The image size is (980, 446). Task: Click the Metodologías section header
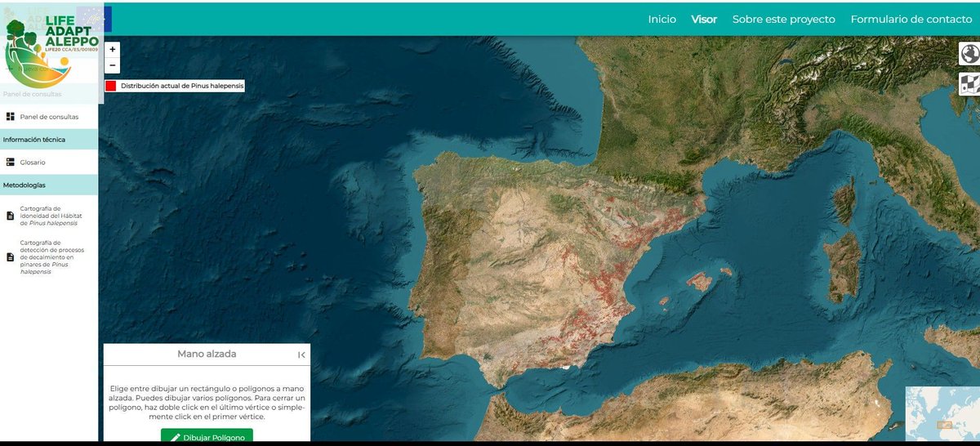tap(24, 185)
